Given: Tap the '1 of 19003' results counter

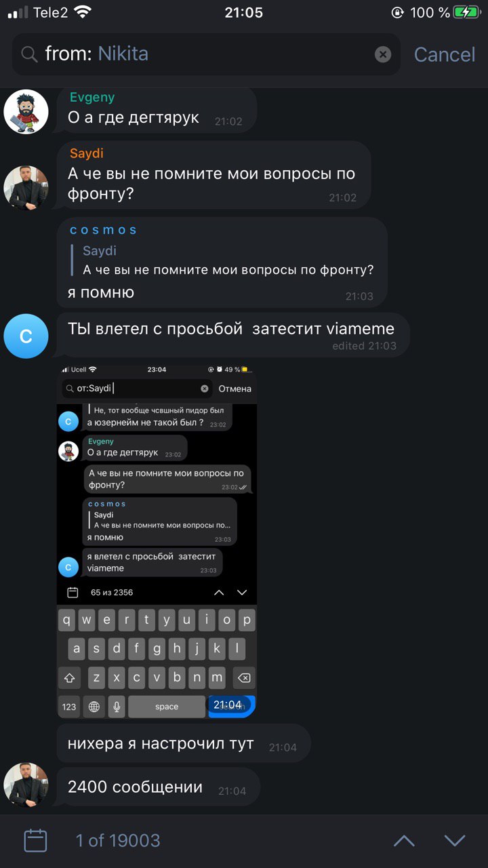Looking at the screenshot, I should 118,841.
